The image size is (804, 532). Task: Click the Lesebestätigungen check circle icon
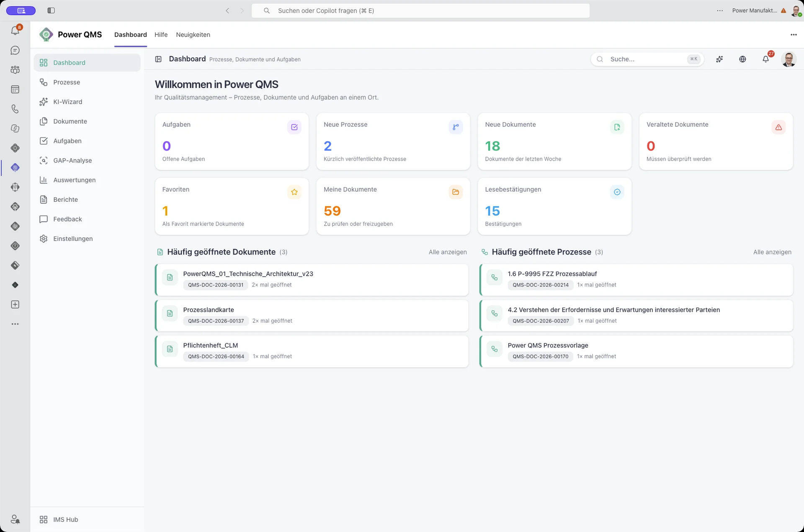(617, 192)
